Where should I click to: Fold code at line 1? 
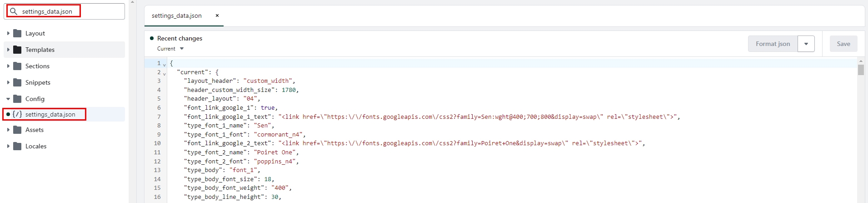[165, 65]
